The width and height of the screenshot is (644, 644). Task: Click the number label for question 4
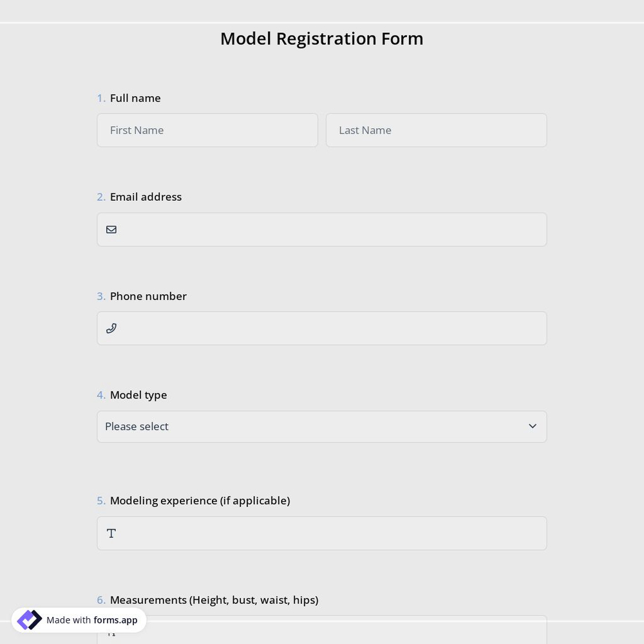[x=101, y=395]
